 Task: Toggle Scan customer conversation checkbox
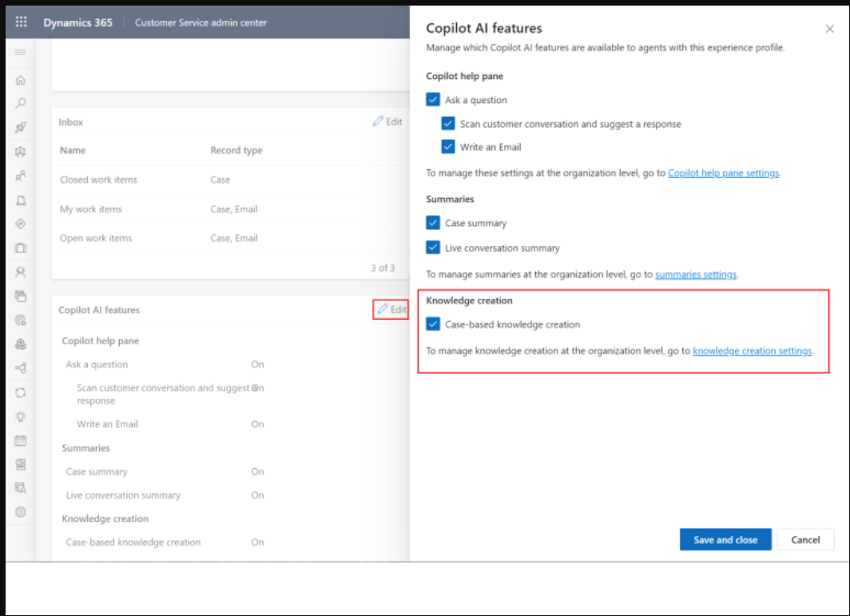click(x=448, y=124)
